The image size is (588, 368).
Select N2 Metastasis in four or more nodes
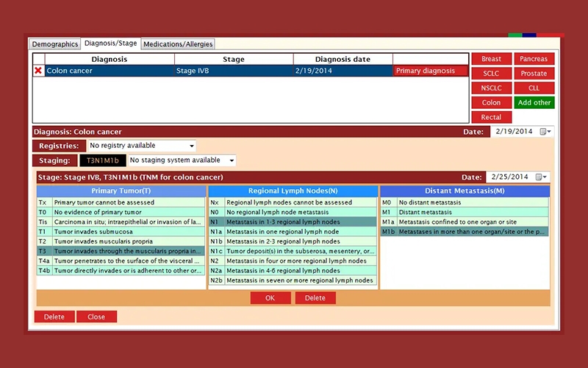[293, 261]
